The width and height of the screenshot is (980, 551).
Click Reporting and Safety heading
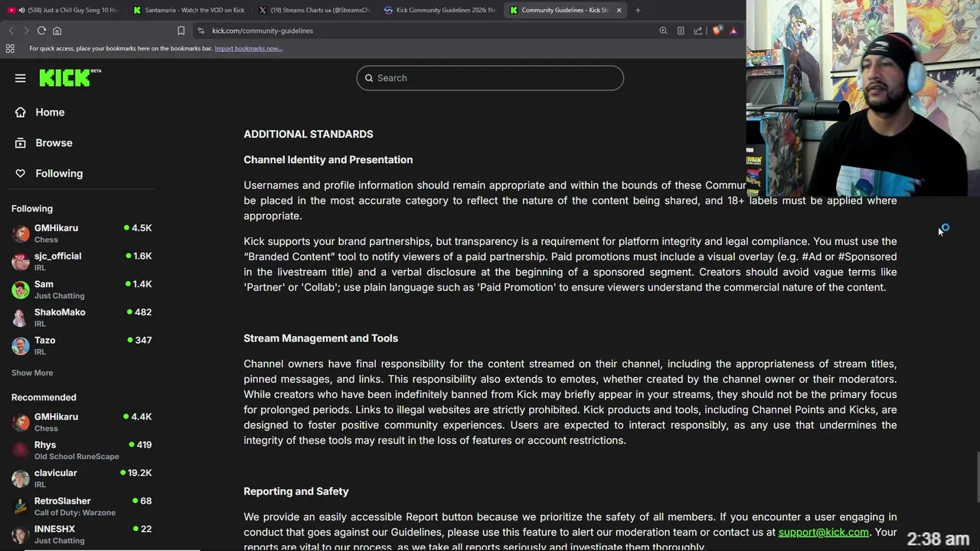[296, 491]
